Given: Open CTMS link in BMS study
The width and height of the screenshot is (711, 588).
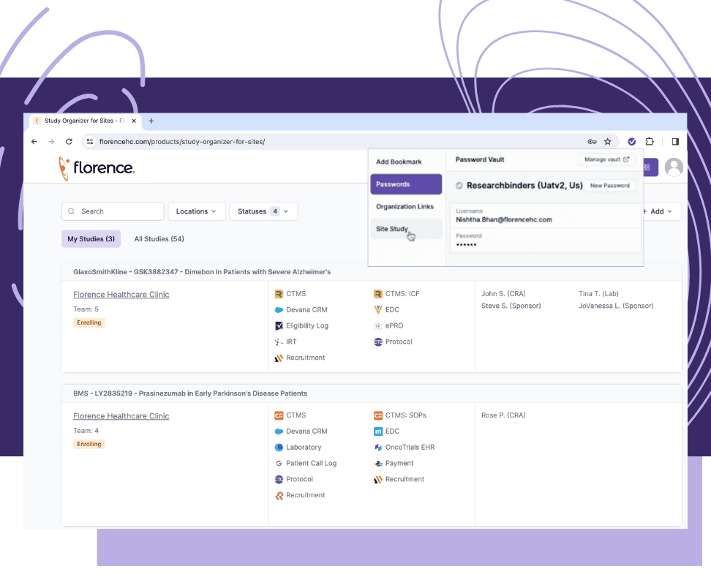Looking at the screenshot, I should point(290,415).
